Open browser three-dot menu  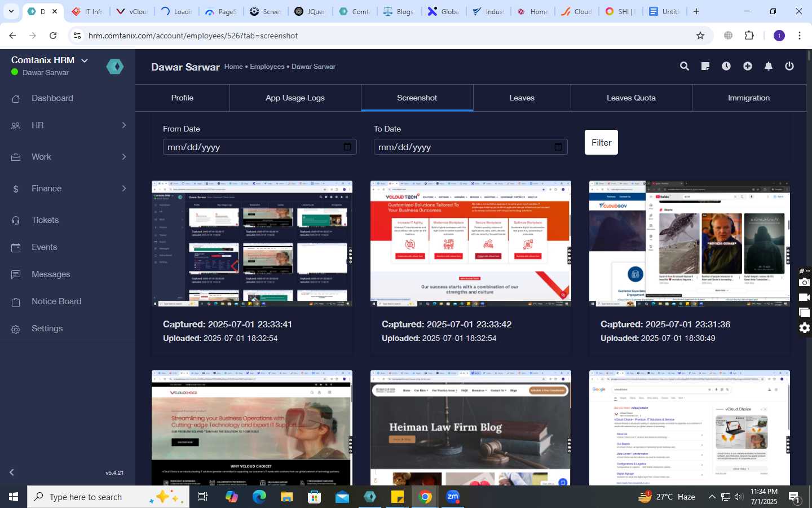pyautogui.click(x=800, y=36)
